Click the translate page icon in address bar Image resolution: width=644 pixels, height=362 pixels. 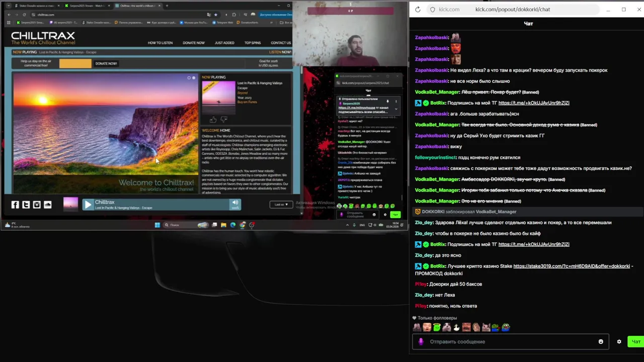pos(209,15)
